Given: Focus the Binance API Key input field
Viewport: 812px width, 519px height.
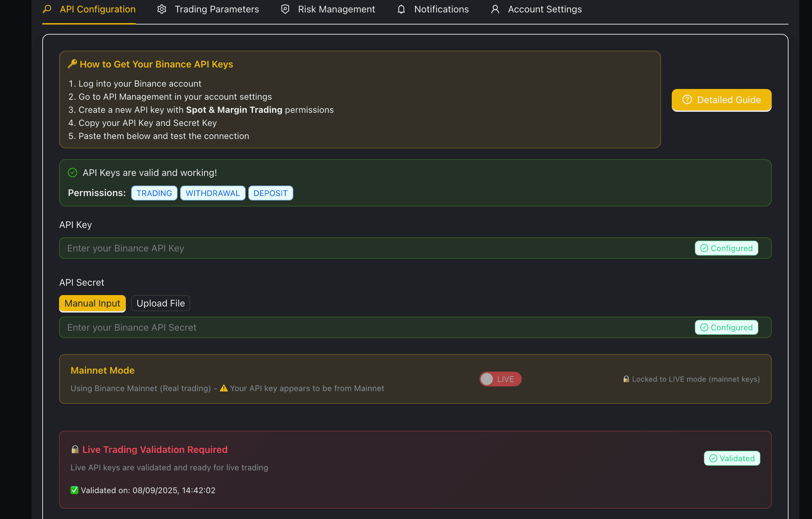Looking at the screenshot, I should pos(415,248).
